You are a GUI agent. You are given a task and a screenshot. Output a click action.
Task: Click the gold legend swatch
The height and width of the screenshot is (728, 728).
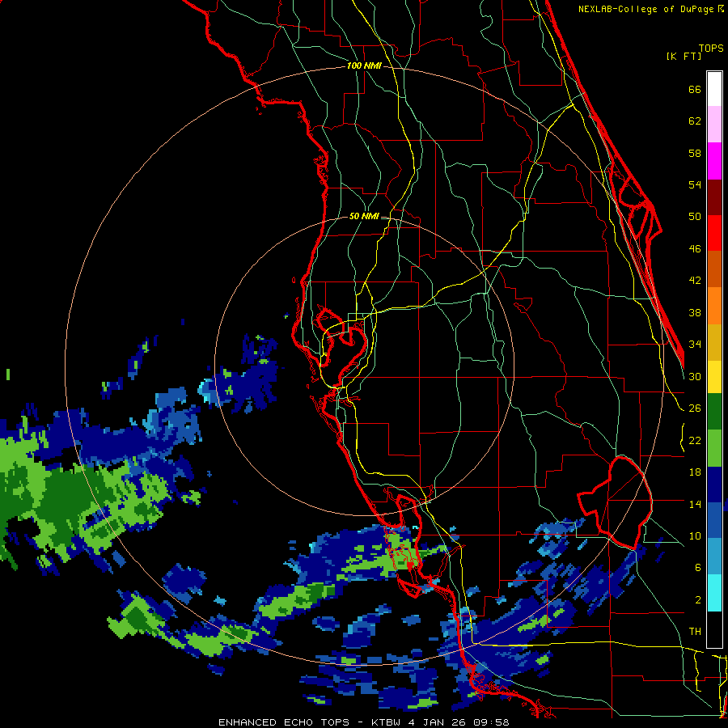(714, 342)
